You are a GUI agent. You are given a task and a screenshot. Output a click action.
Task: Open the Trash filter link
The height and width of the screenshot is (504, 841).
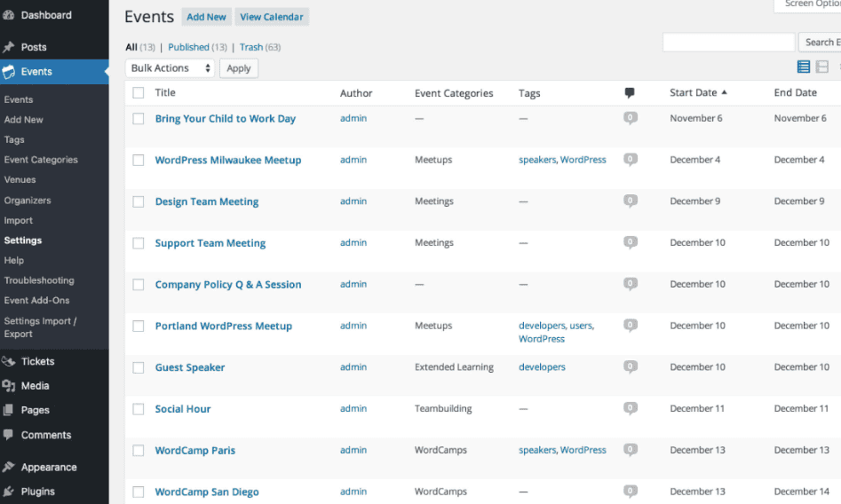point(251,47)
